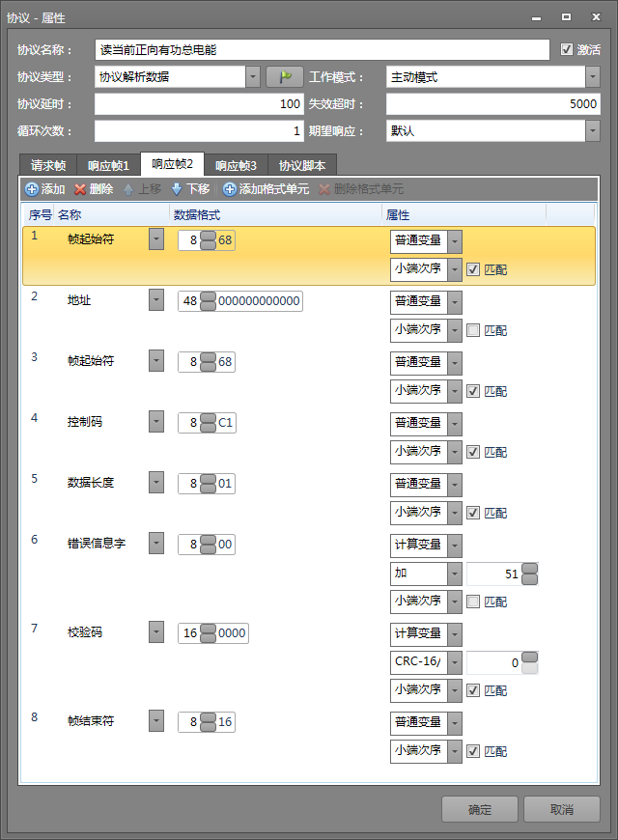The width and height of the screenshot is (618, 840).
Task: Switch to the 请求帧 tab
Action: (47, 165)
